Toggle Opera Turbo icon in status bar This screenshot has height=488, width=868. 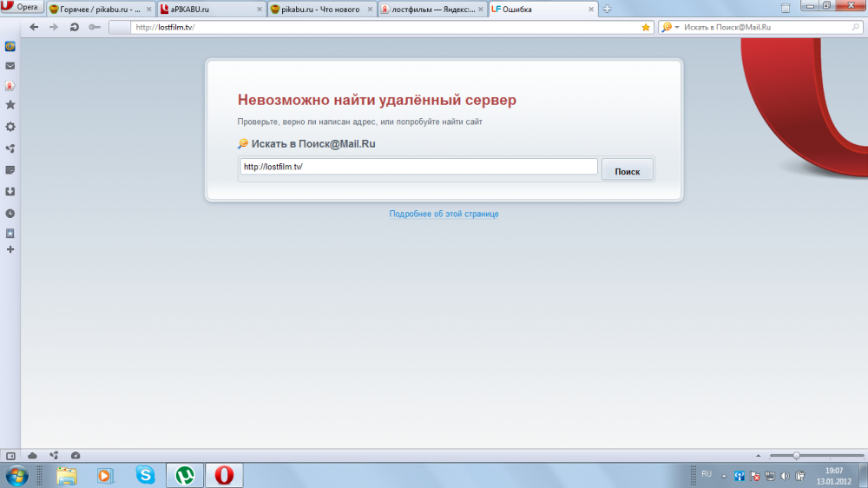tap(76, 455)
